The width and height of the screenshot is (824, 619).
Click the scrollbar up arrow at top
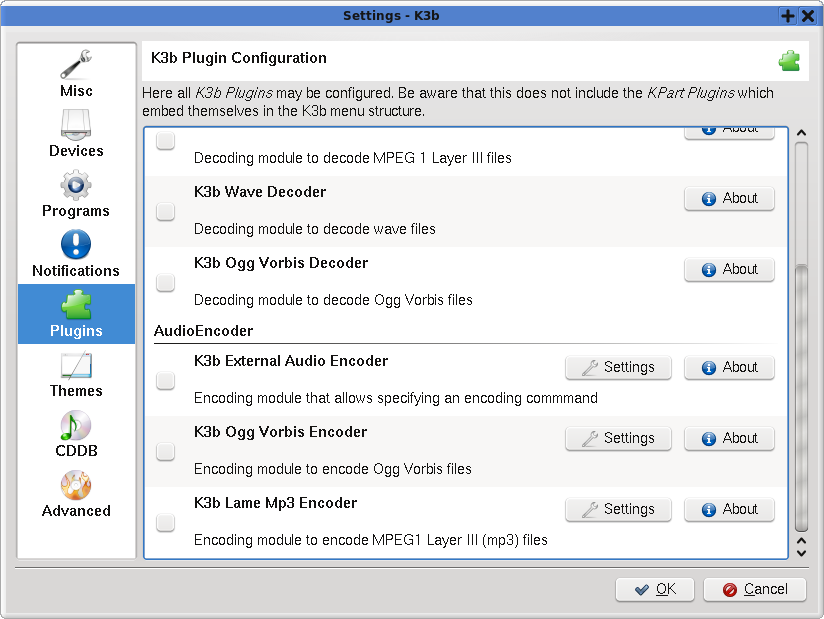801,132
